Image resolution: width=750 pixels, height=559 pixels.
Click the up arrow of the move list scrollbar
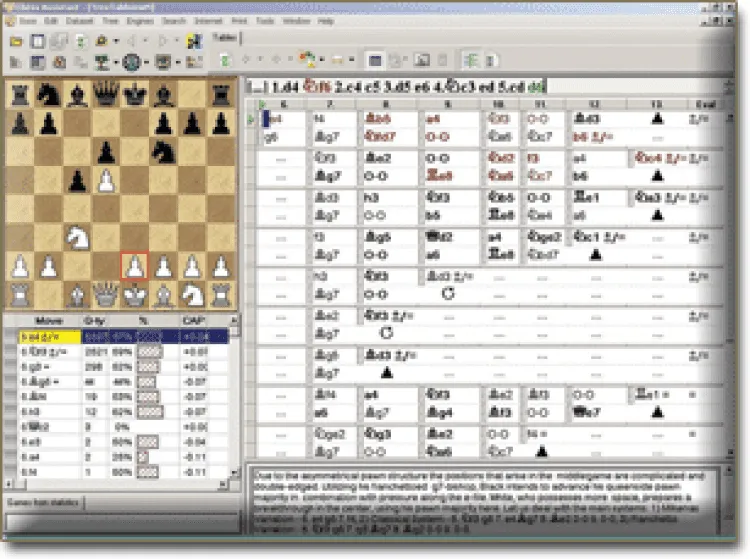(x=234, y=320)
